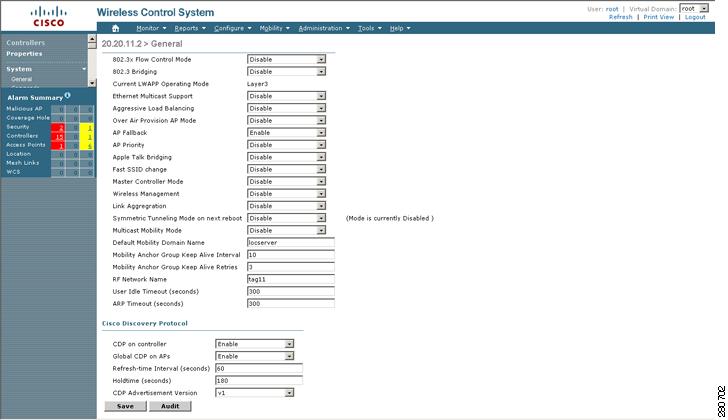Open the Over Air Provision AP Mode dropdown
This screenshot has height=420, width=728.
(286, 120)
